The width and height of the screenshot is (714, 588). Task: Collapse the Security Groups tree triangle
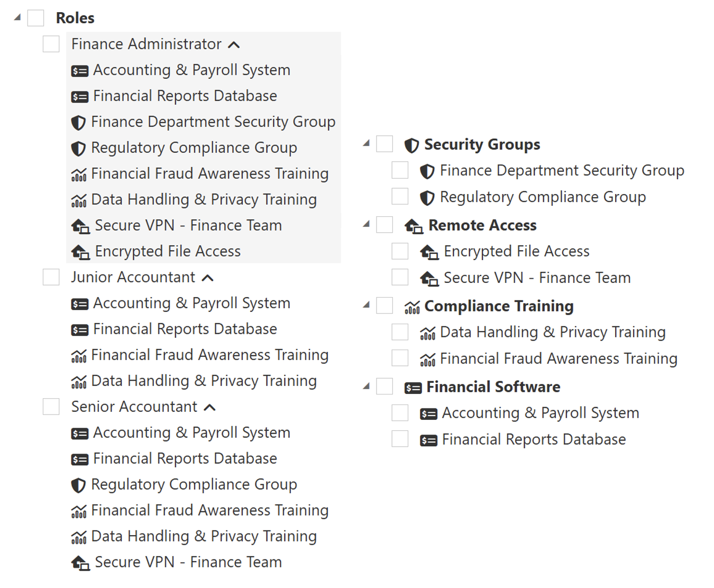pos(366,143)
